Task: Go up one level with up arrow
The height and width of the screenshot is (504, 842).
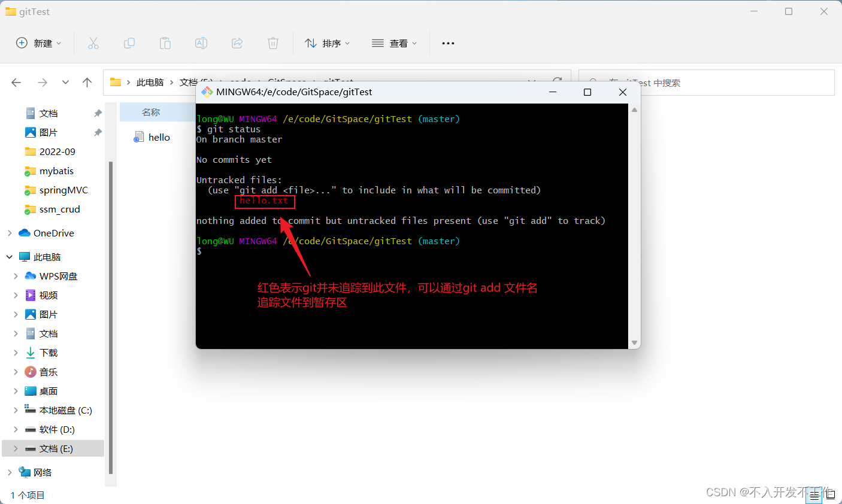Action: (x=87, y=83)
